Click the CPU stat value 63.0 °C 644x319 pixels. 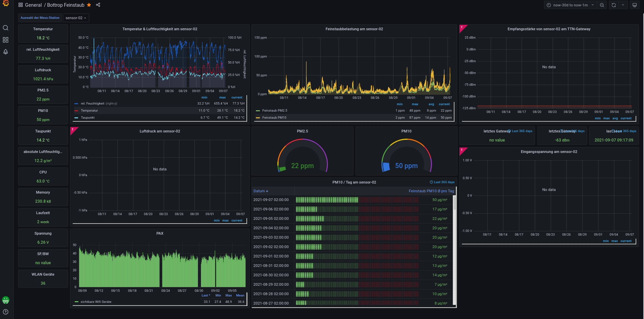tap(43, 181)
